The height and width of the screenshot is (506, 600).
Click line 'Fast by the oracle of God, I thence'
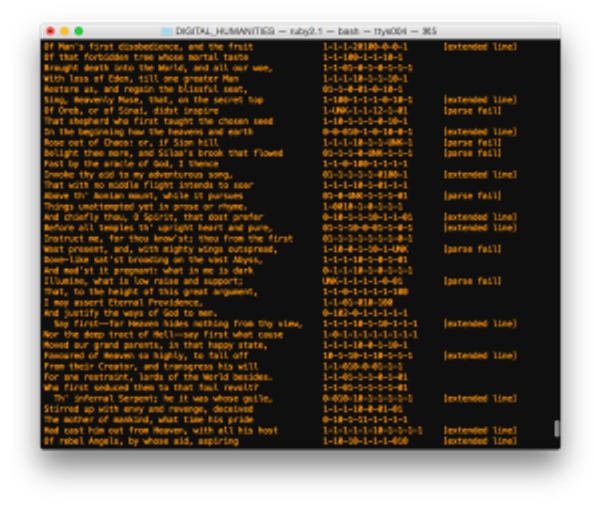tap(131, 164)
